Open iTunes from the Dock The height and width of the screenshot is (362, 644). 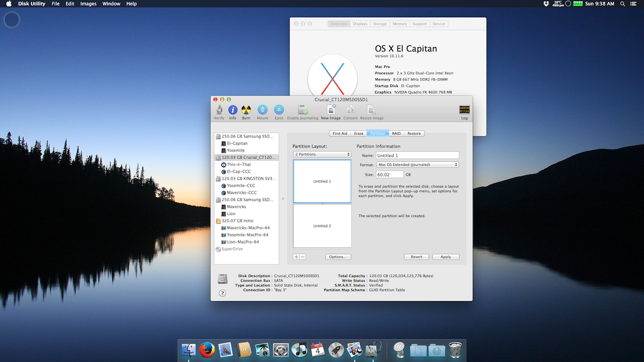click(300, 350)
